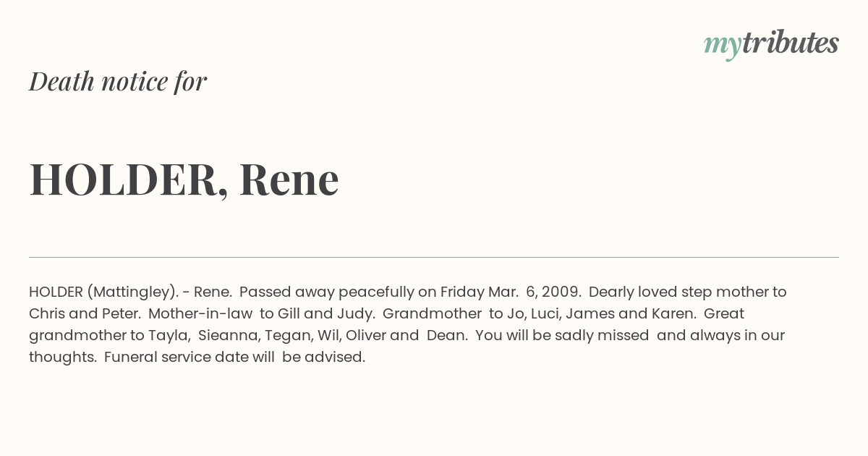
Task: Click the "Mother-in-law" text
Action: (x=202, y=314)
